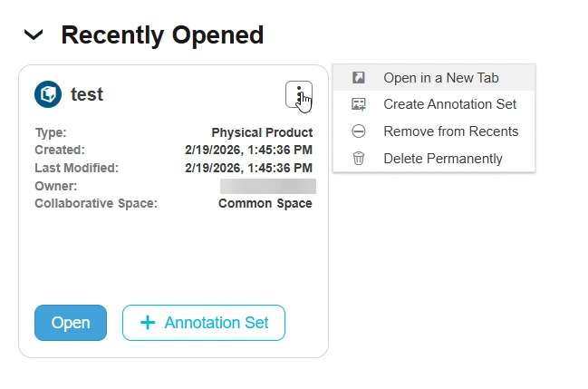Click the Annotation Set button label
This screenshot has height=389, width=588.
[217, 323]
